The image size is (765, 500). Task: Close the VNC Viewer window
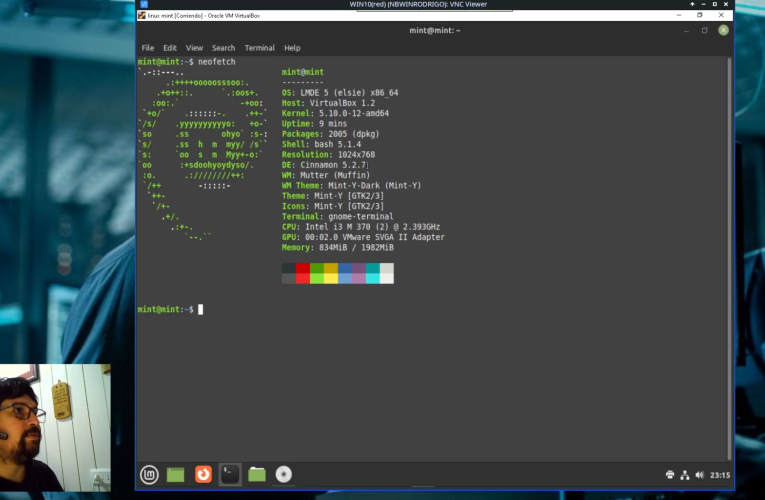(726, 4)
